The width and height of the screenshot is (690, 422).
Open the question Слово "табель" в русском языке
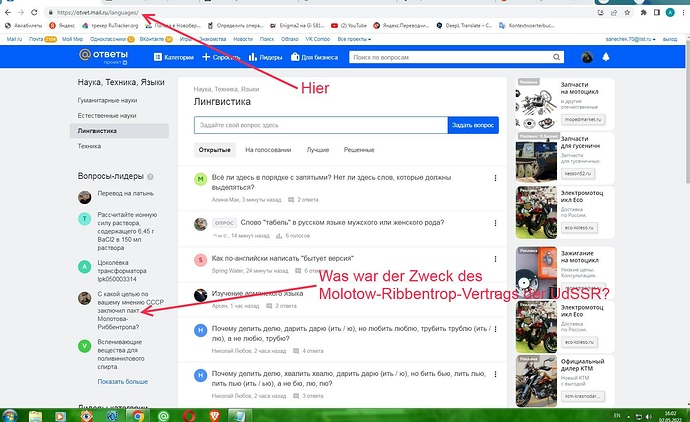point(342,223)
